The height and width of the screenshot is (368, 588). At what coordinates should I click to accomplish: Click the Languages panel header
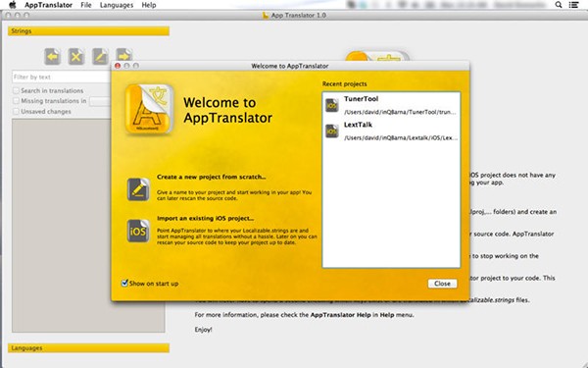88,348
